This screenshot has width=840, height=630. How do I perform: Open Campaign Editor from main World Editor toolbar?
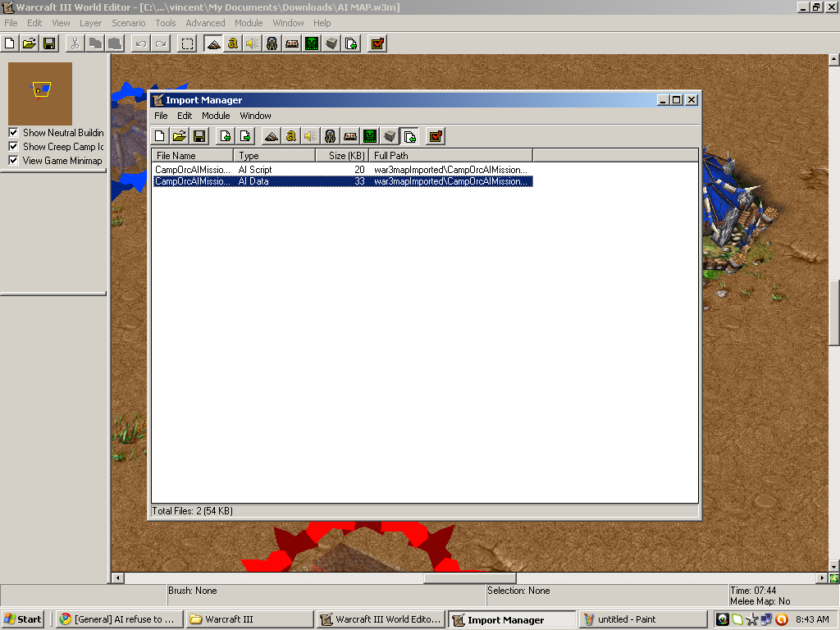292,43
